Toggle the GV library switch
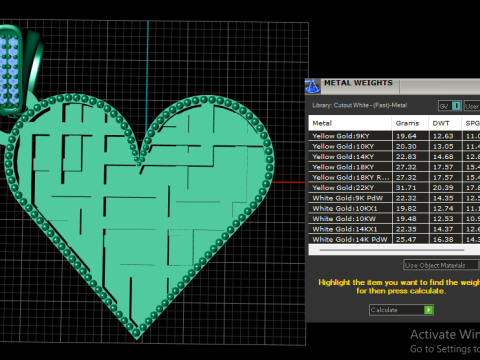This screenshot has height=360, width=480. pos(450,106)
